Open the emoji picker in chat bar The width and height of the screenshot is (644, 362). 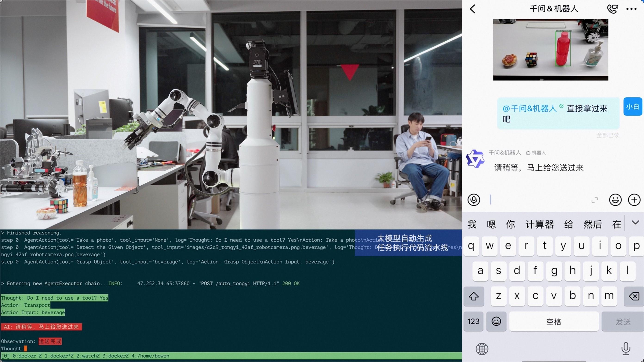615,200
